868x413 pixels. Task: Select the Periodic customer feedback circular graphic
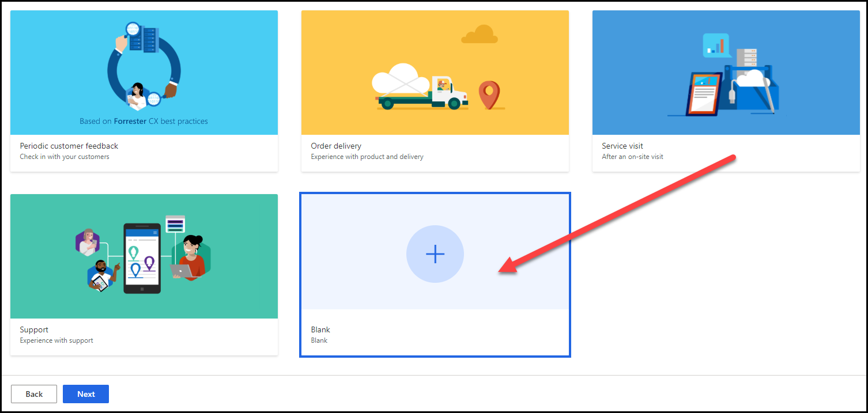[144, 69]
